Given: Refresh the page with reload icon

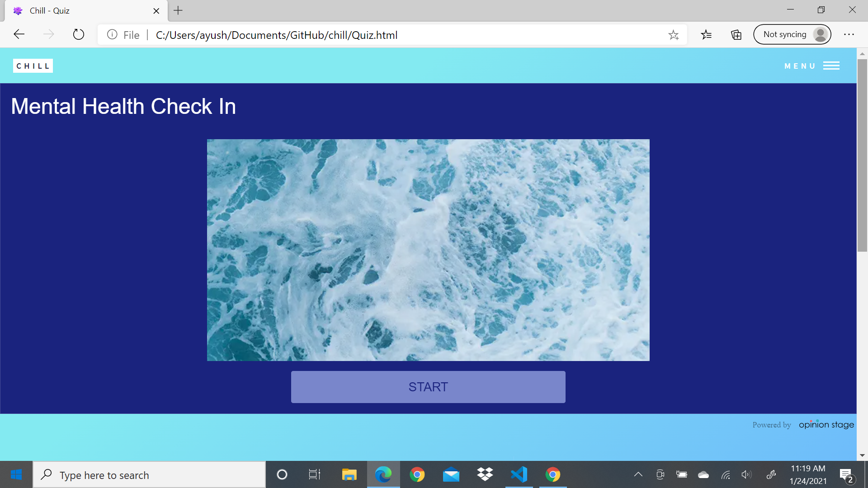Looking at the screenshot, I should 78,35.
